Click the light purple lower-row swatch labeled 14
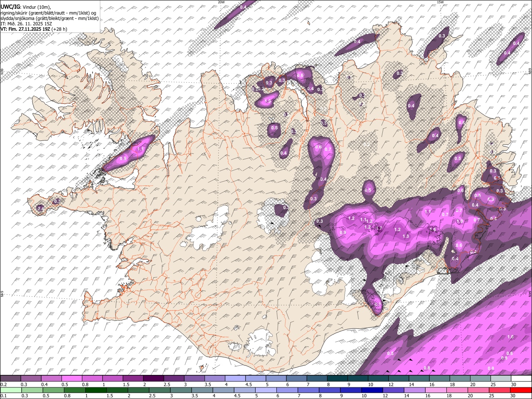Image resolution: width=532 pixels, height=399 pixels. click(x=415, y=390)
